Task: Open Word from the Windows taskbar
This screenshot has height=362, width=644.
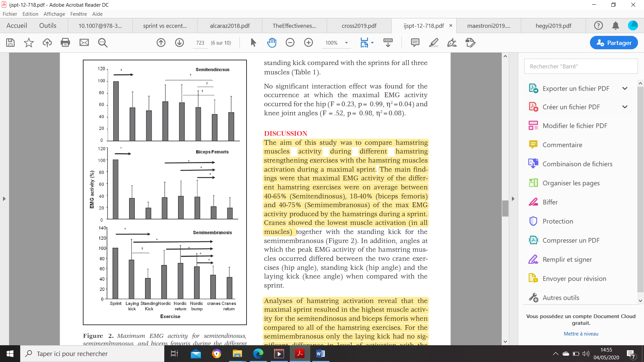Action: [x=320, y=354]
